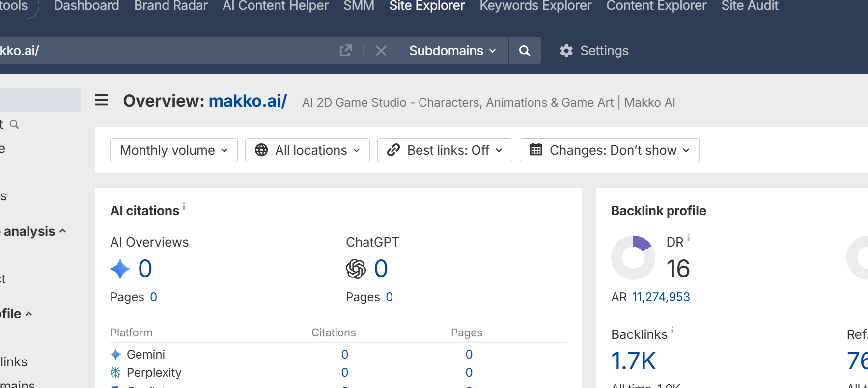Open the URL in new tab icon
868x388 pixels.
(346, 51)
